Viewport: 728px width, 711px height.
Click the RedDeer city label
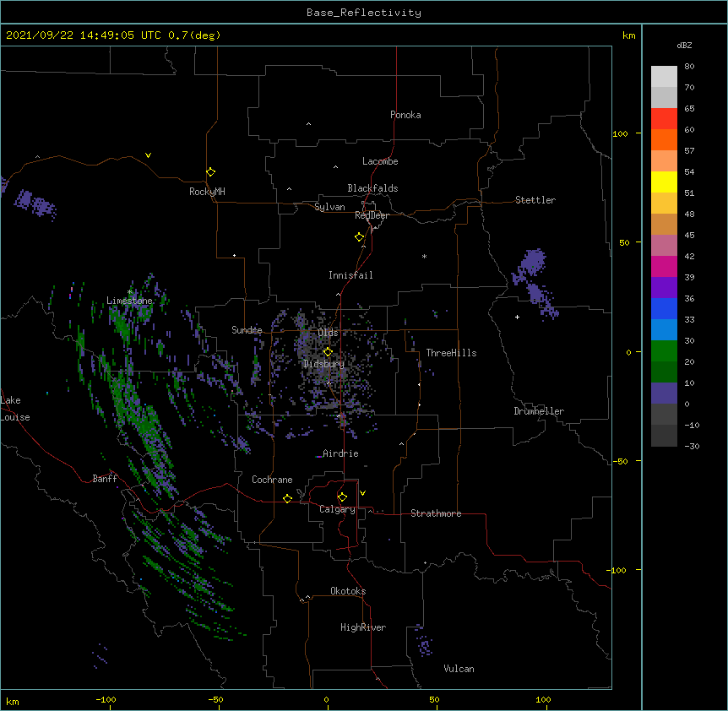372,215
